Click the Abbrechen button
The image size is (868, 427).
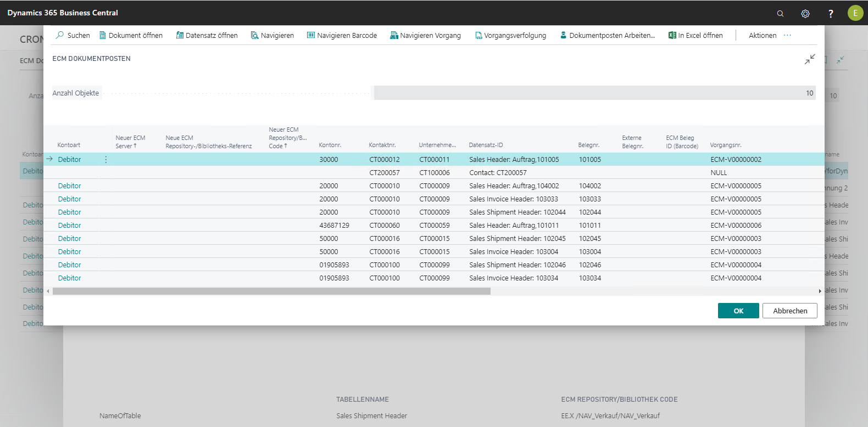pyautogui.click(x=789, y=311)
